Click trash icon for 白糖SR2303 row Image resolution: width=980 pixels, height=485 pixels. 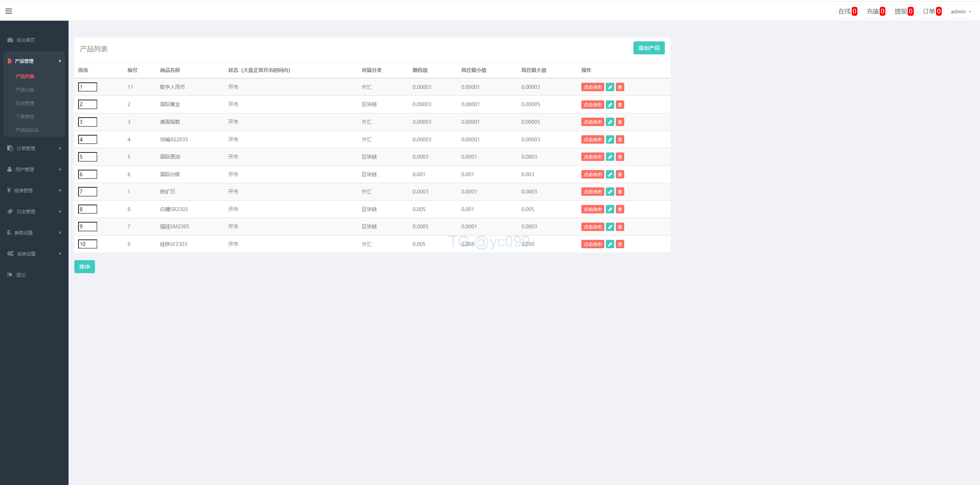pyautogui.click(x=620, y=210)
